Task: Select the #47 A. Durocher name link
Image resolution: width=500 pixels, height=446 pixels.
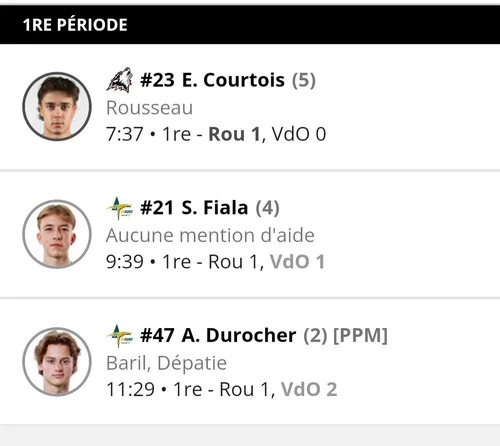Action: (218, 335)
